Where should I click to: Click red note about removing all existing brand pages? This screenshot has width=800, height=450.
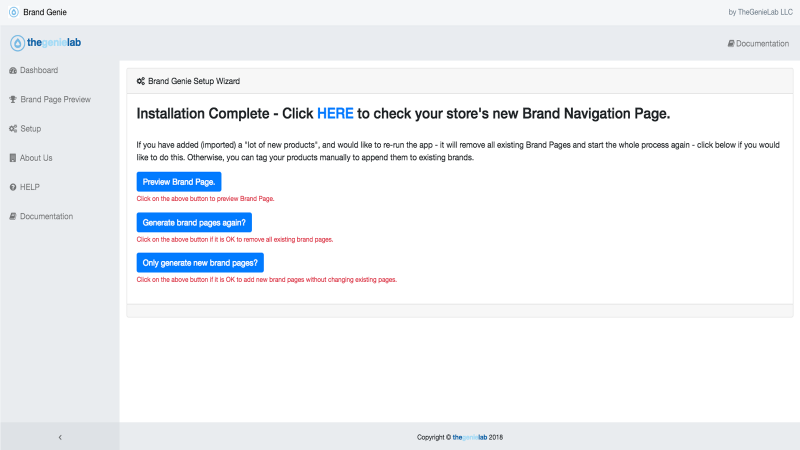click(235, 239)
